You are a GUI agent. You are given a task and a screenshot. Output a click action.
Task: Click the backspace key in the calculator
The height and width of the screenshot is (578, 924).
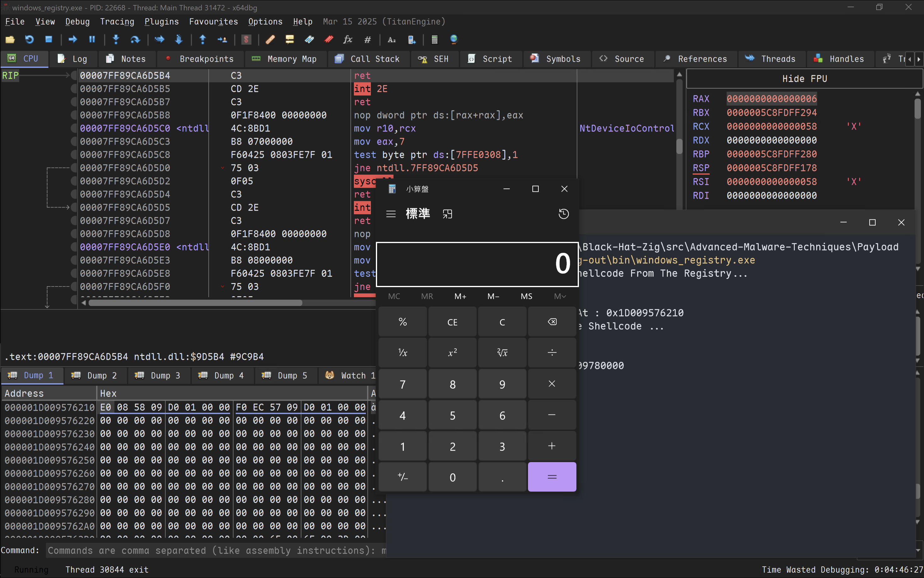coord(552,322)
